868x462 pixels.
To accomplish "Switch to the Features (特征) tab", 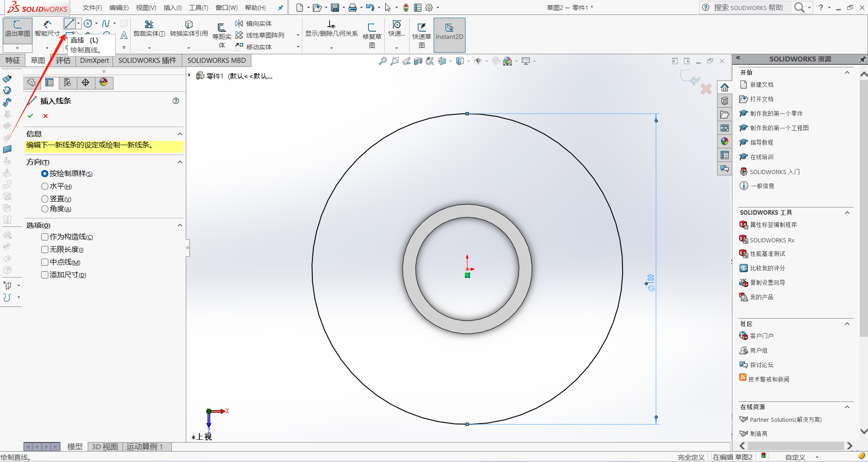I will click(x=13, y=61).
